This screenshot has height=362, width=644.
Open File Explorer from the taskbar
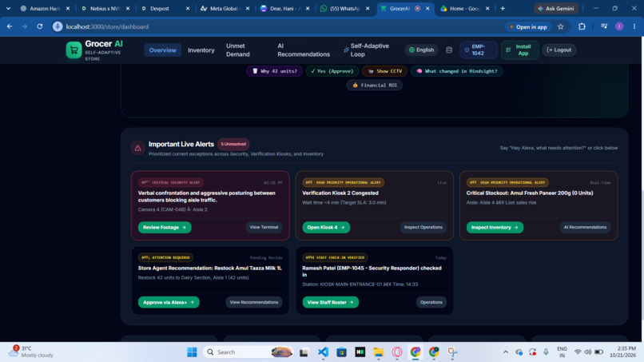[x=378, y=352]
